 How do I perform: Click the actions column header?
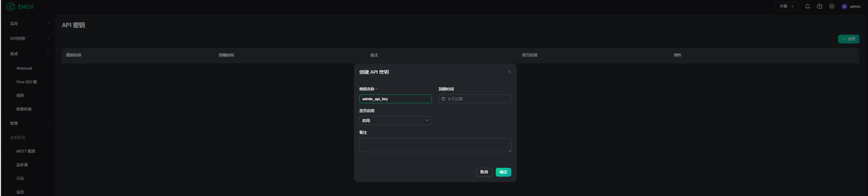point(678,55)
